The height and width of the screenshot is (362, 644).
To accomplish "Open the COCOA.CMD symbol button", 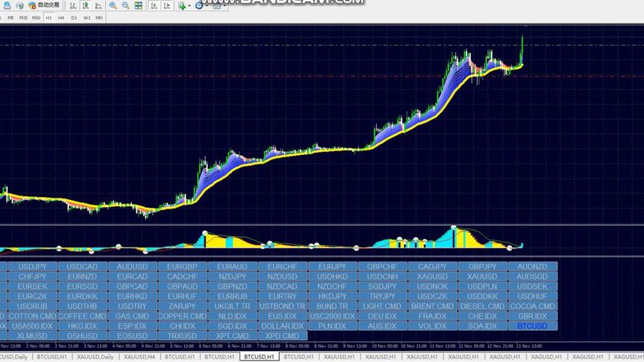I will pos(532,306).
